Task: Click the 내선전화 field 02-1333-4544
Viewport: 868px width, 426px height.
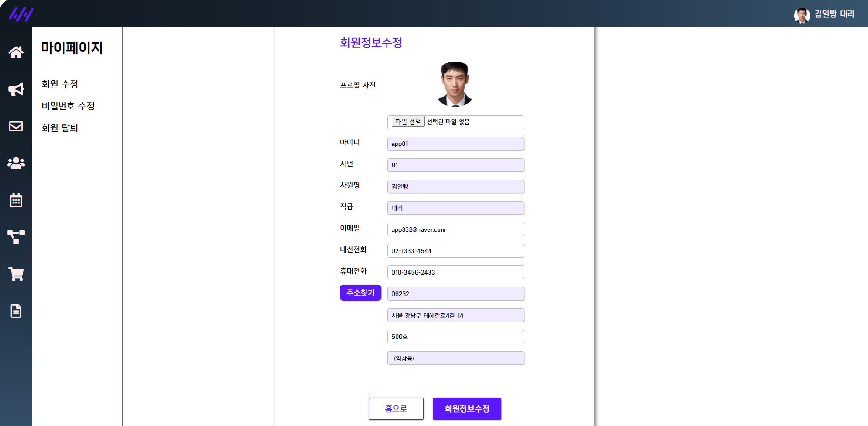Action: (x=456, y=251)
